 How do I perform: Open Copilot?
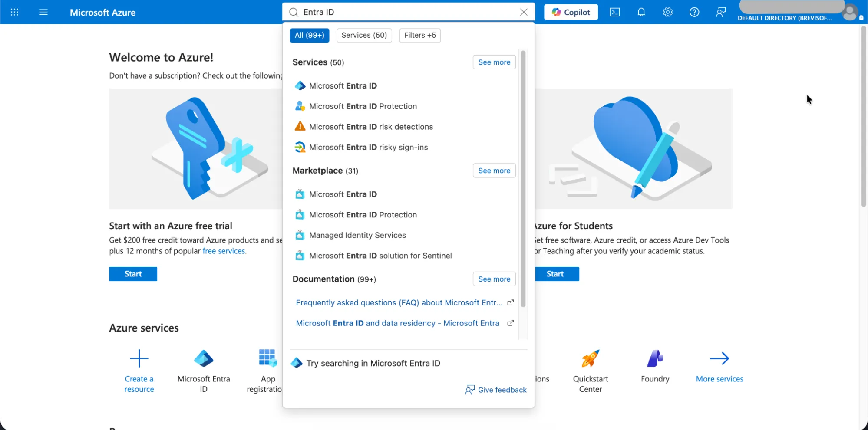pos(571,12)
